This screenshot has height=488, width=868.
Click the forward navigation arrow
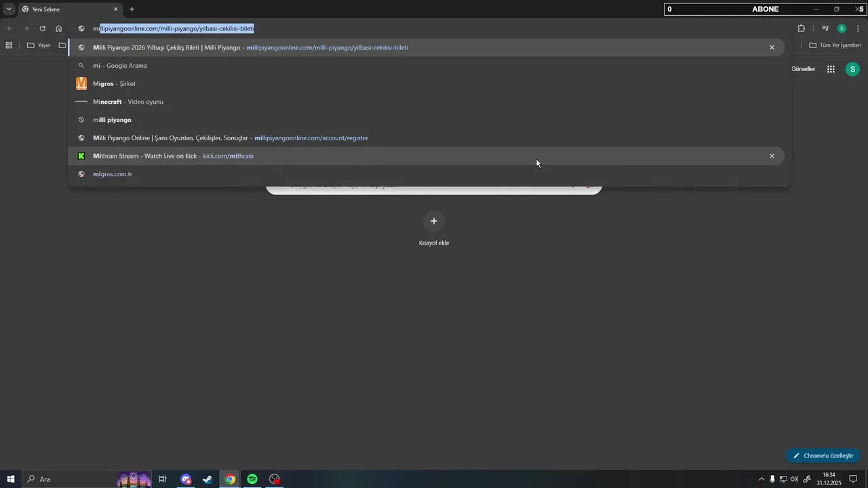click(26, 28)
